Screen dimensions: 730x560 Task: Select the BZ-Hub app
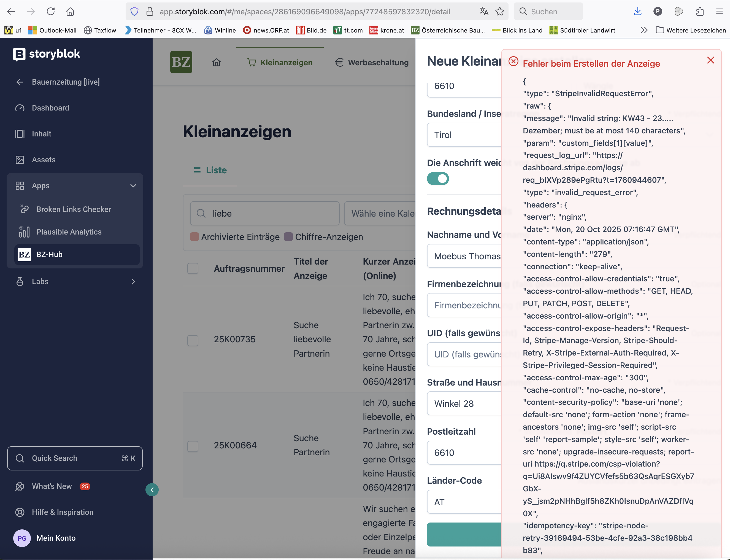pyautogui.click(x=49, y=254)
